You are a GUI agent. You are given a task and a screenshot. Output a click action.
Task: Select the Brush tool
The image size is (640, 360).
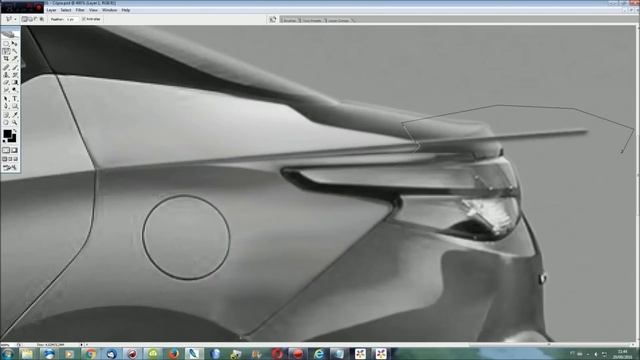15,66
